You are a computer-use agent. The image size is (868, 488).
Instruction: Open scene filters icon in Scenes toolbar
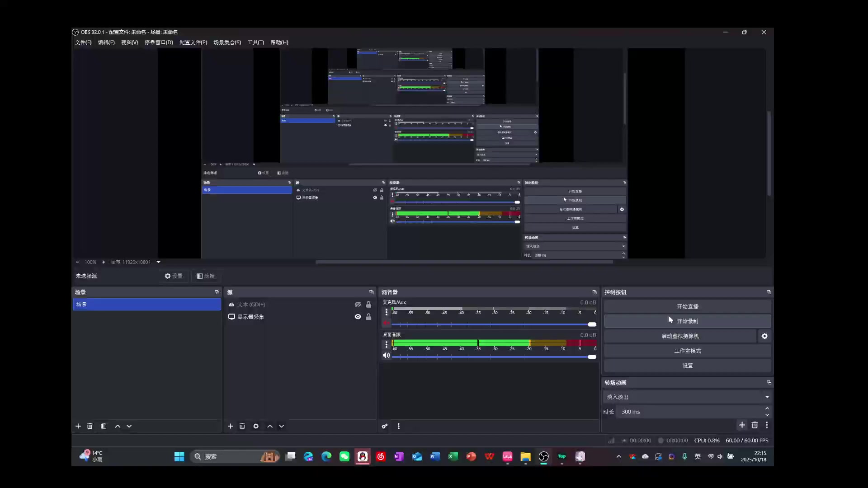[104, 426]
